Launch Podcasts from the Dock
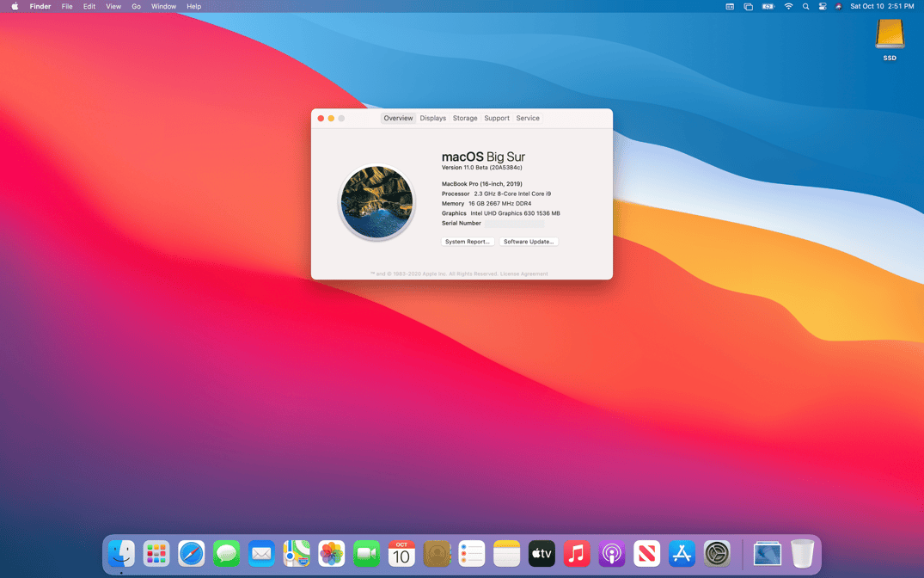Viewport: 924px width, 578px height. pos(612,554)
